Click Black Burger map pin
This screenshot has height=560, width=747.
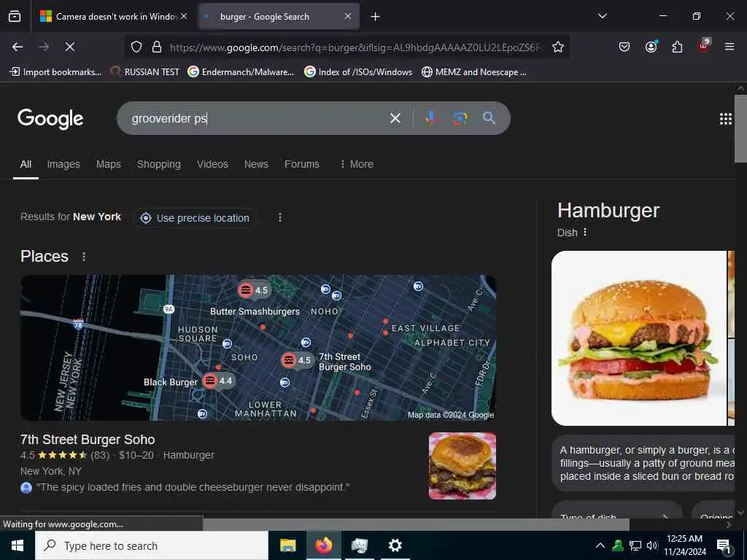coord(218,381)
